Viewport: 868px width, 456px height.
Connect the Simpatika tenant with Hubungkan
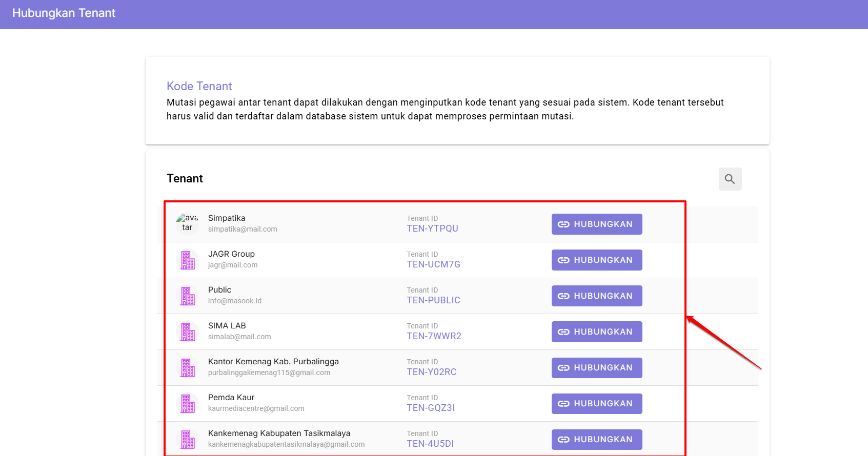[x=597, y=224]
